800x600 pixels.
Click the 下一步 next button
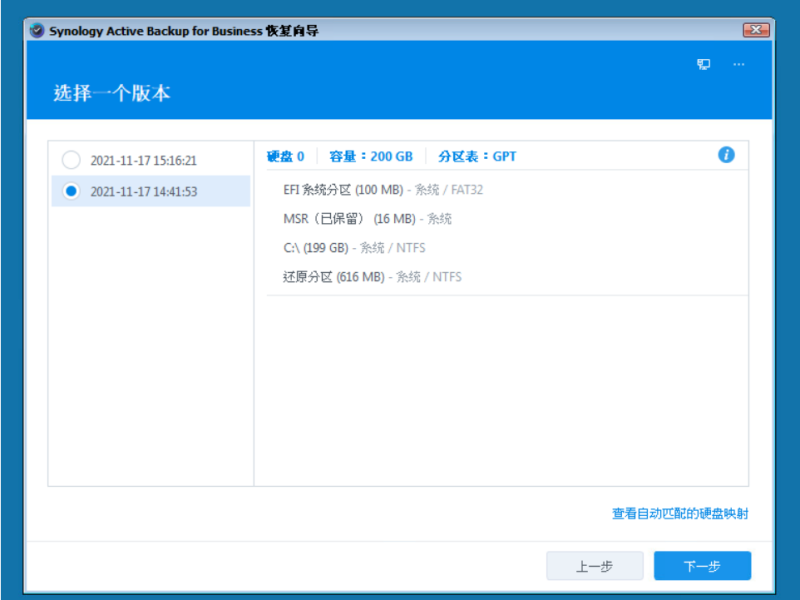tap(702, 565)
